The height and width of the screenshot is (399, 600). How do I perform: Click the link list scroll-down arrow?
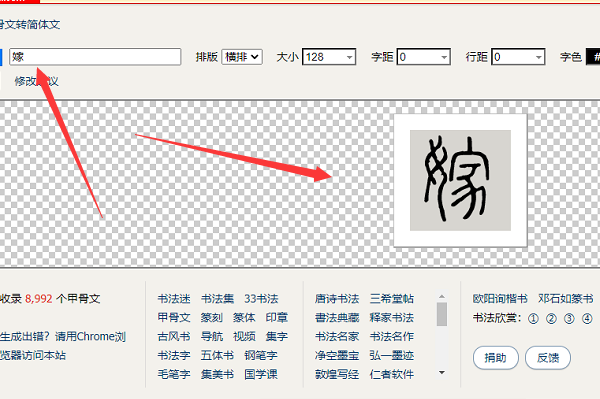click(442, 372)
